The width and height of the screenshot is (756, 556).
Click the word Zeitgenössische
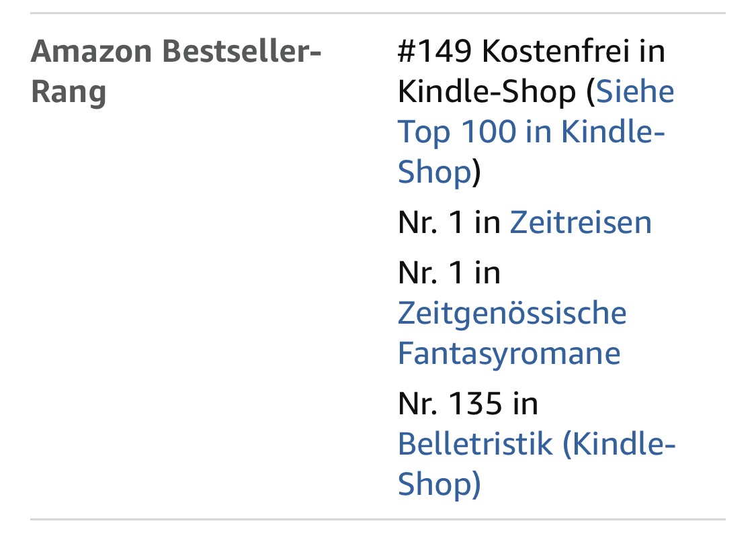coord(511,313)
